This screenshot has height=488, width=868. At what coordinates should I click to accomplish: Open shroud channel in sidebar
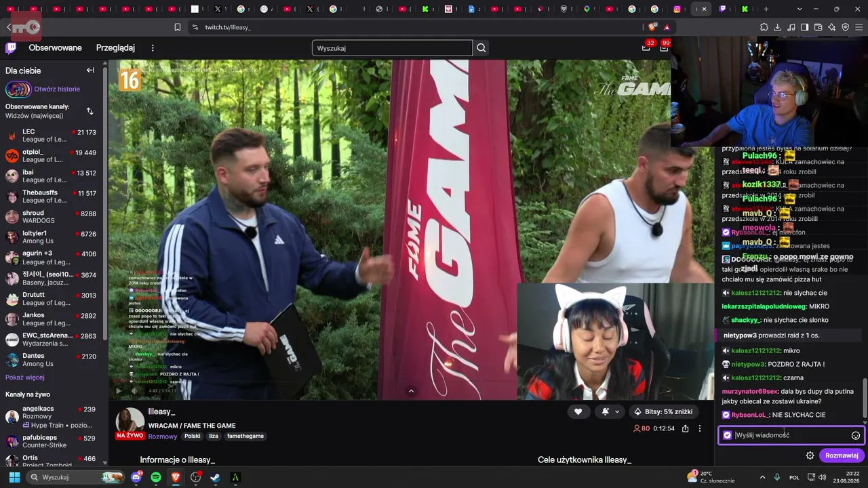point(52,217)
